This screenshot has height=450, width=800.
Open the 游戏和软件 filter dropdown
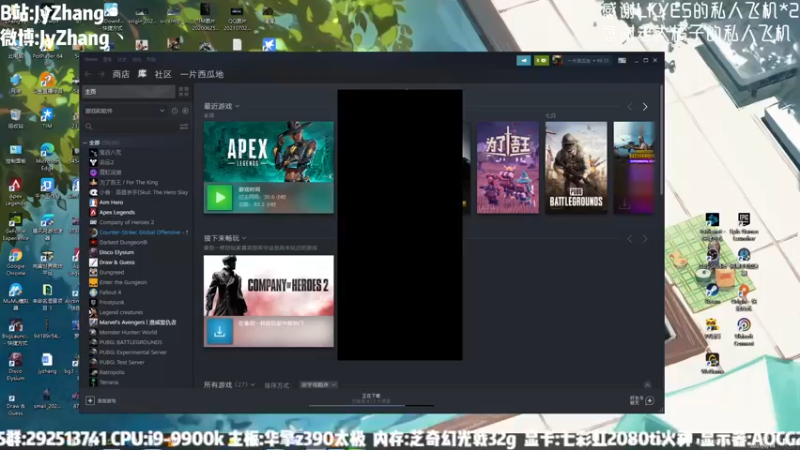(x=125, y=111)
